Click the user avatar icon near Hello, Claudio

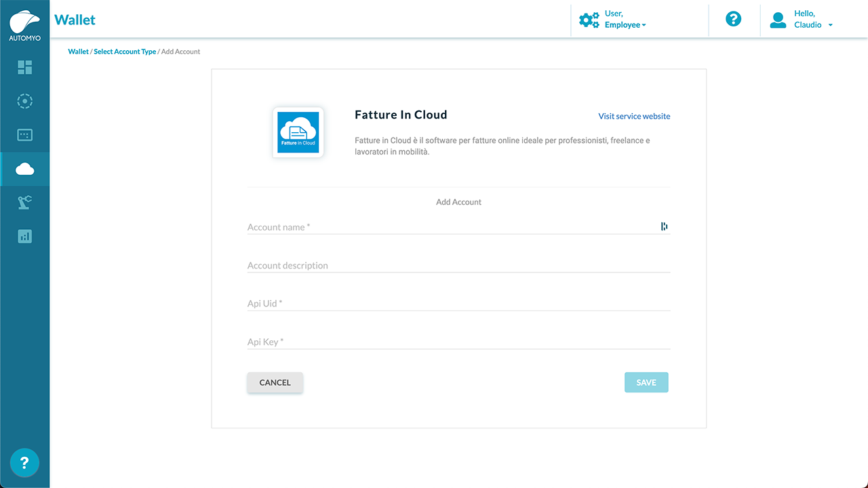tap(778, 20)
